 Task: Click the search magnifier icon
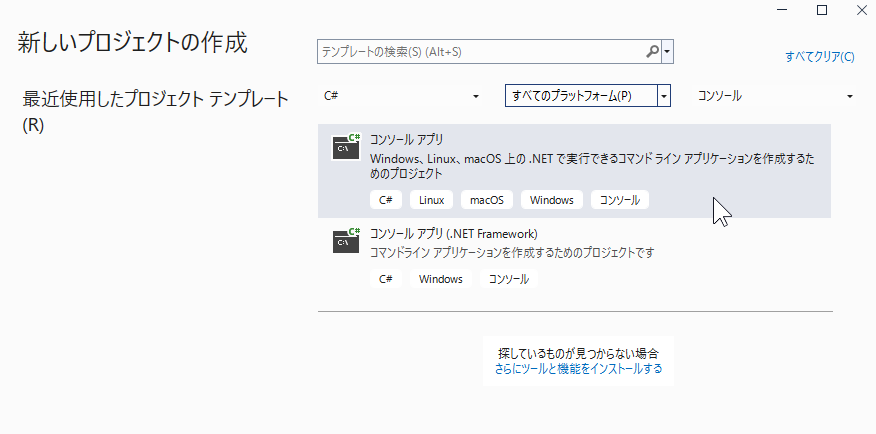click(x=652, y=51)
